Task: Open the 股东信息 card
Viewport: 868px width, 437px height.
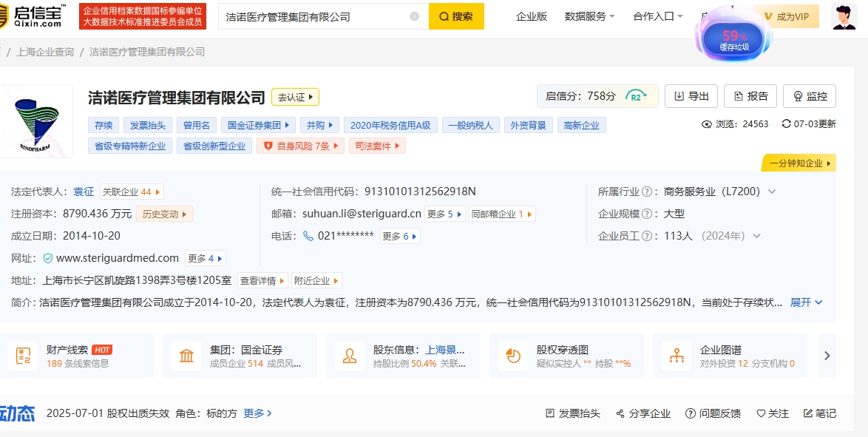Action: pos(404,356)
